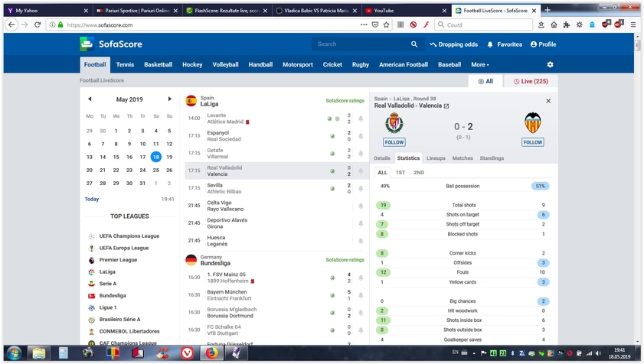The height and width of the screenshot is (364, 644).
Task: Switch to the Tennis sport tab
Action: click(x=125, y=64)
